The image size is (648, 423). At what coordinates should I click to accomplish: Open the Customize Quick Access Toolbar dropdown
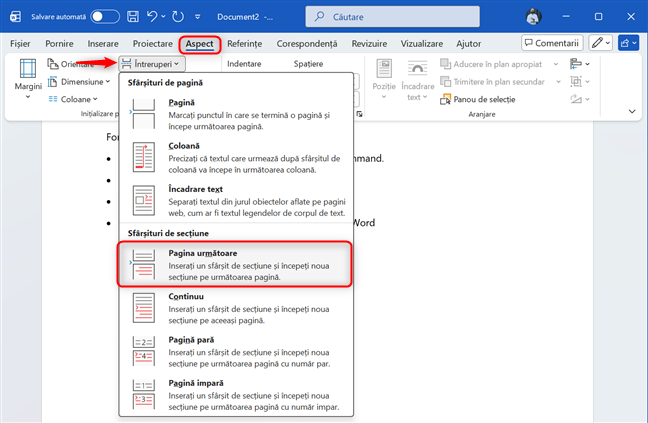(198, 17)
